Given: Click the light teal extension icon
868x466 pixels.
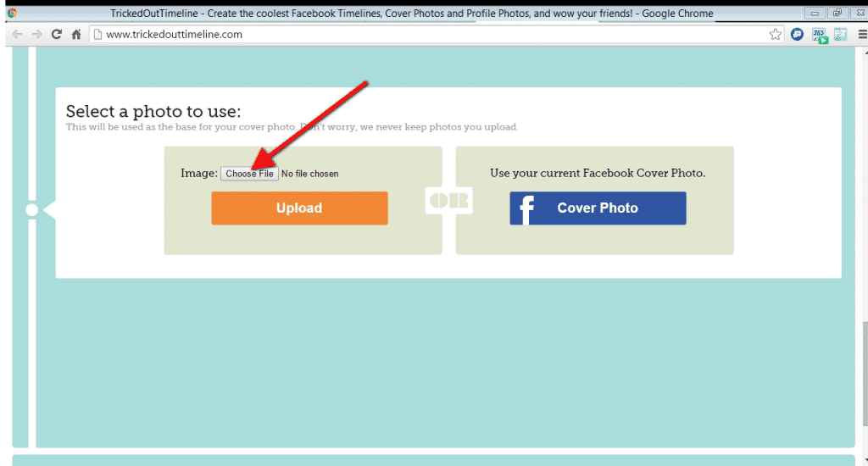Looking at the screenshot, I should pyautogui.click(x=840, y=34).
